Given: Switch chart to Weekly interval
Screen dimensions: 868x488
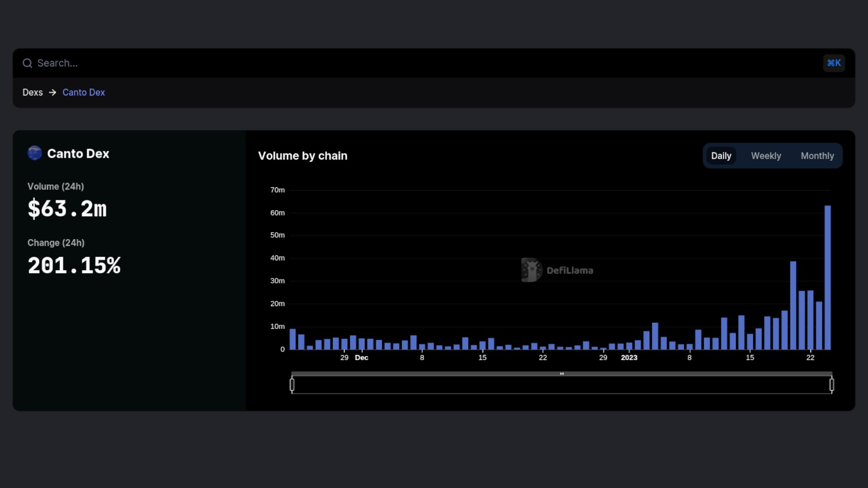Looking at the screenshot, I should click(x=766, y=156).
